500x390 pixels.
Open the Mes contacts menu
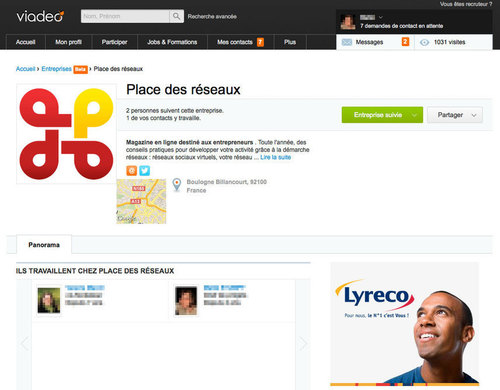pos(240,42)
